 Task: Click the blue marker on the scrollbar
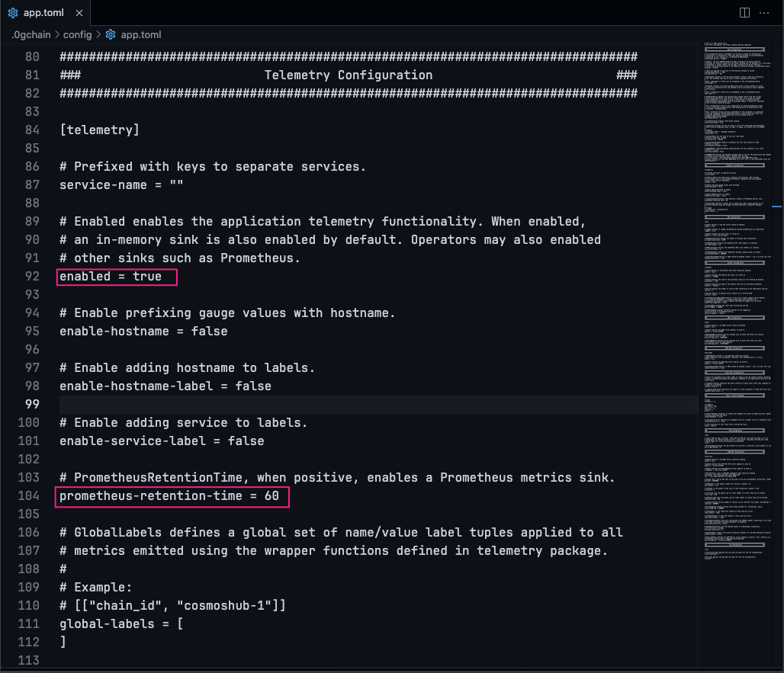coord(776,207)
